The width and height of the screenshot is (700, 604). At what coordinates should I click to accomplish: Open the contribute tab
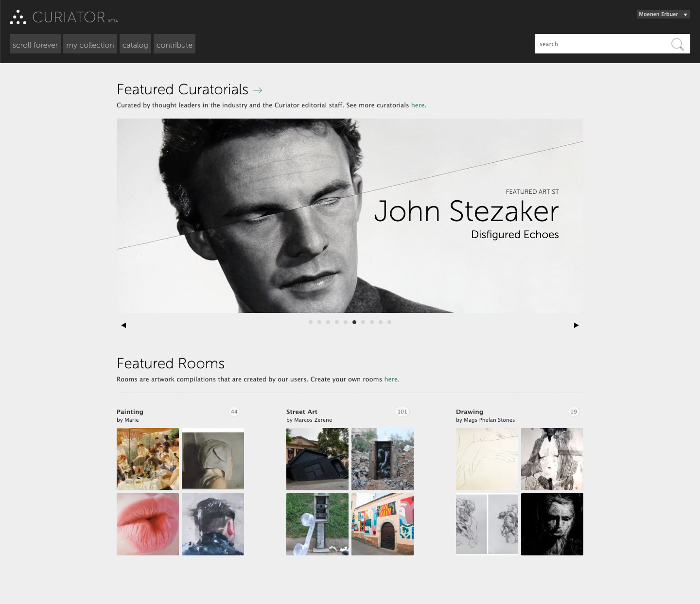[175, 44]
